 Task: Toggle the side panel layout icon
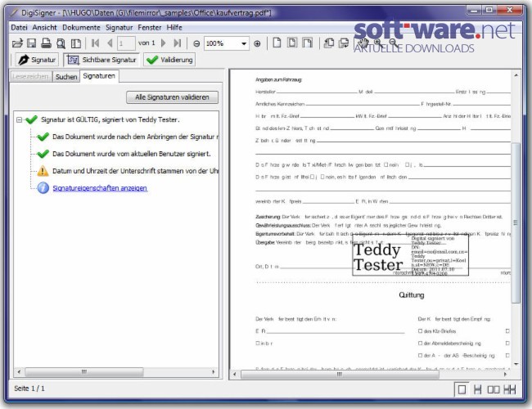coord(76,43)
